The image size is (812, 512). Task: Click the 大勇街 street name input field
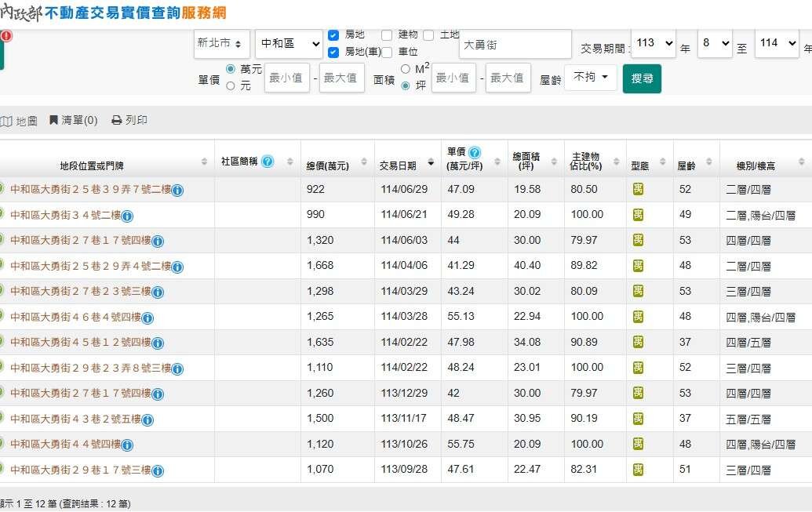coord(515,45)
